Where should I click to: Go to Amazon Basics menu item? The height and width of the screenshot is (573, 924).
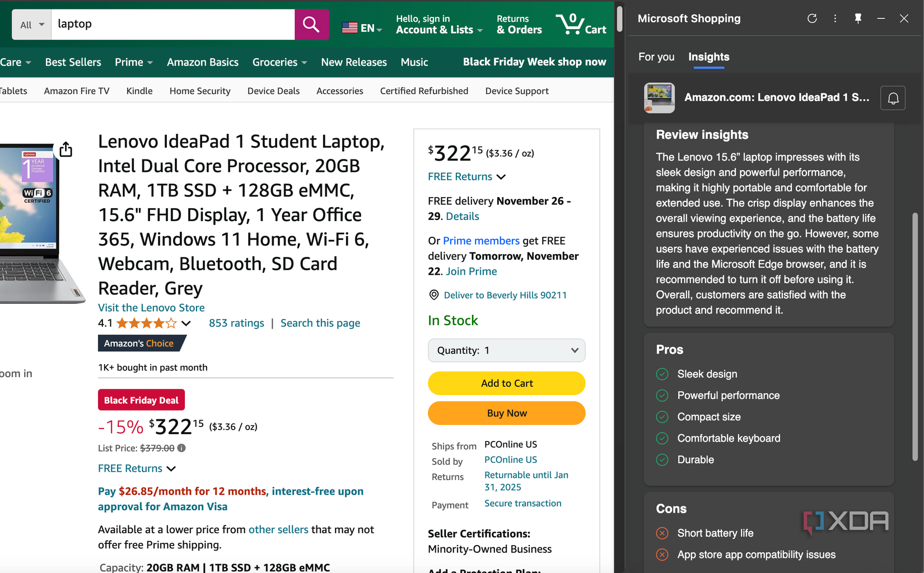point(203,62)
